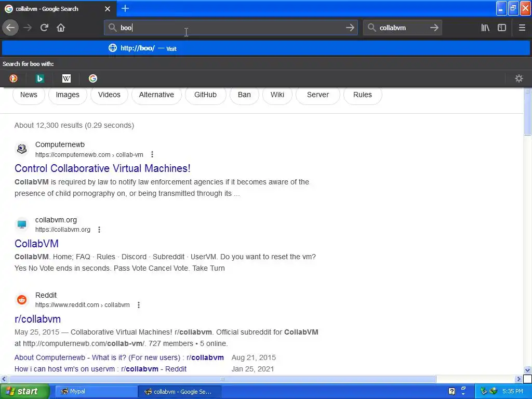The height and width of the screenshot is (399, 532).
Task: Open more options for collabvm.org result
Action: pyautogui.click(x=99, y=230)
